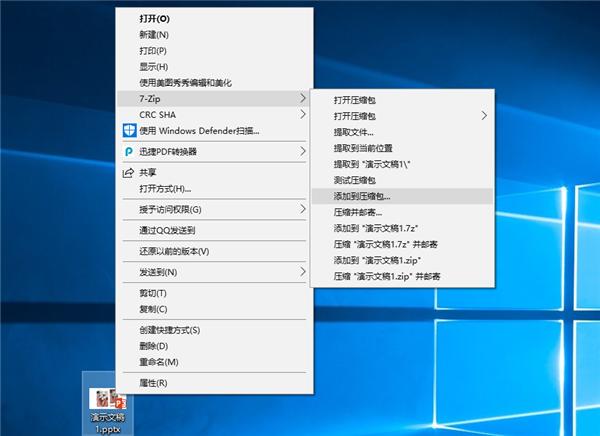600x436 pixels.
Task: Click the highlighted 添加到压缩包... entry
Action: (402, 196)
